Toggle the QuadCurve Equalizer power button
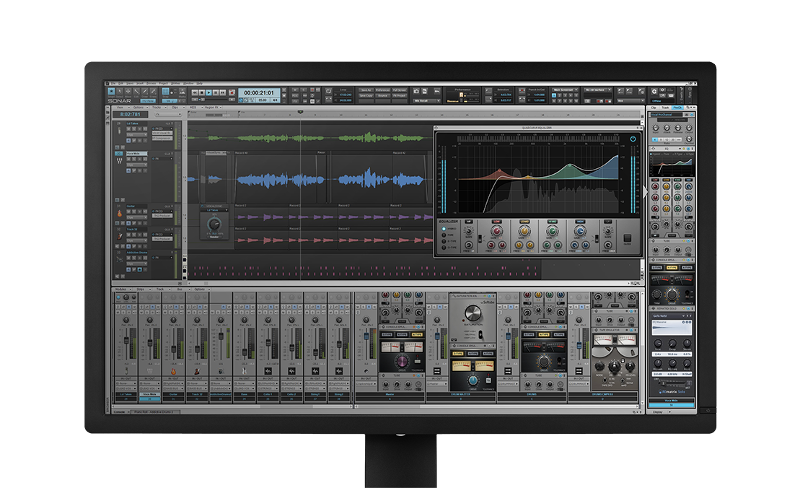Screen dimensions: 800x488 (633, 139)
